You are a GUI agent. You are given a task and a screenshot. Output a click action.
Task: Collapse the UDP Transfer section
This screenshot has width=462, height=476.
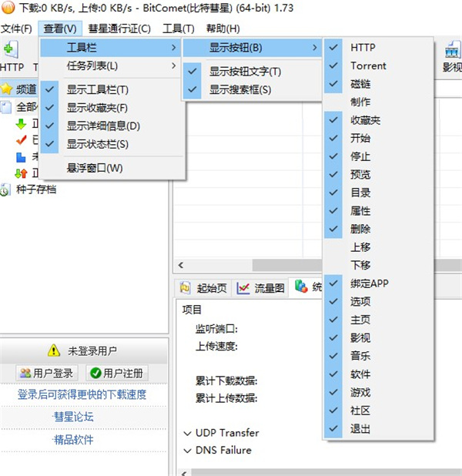tap(188, 433)
